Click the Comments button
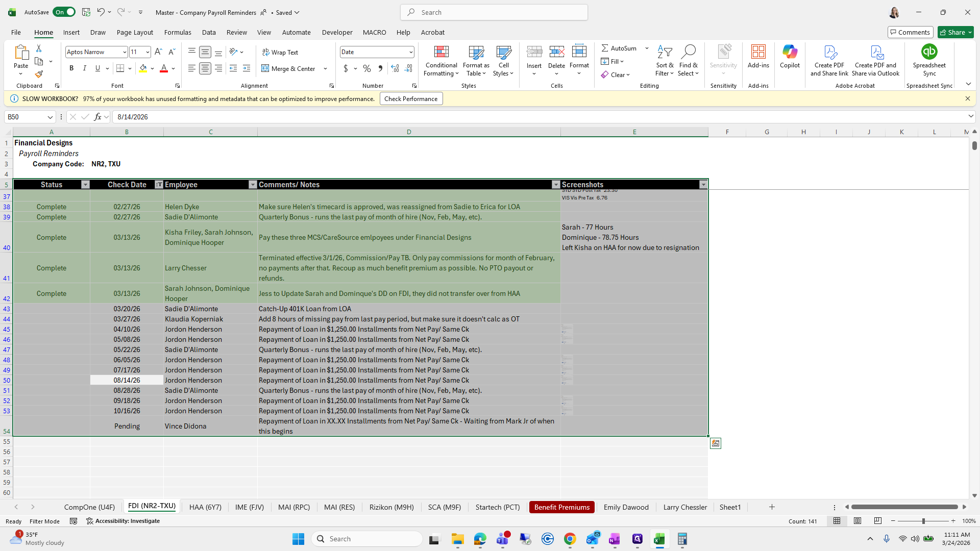 [910, 32]
